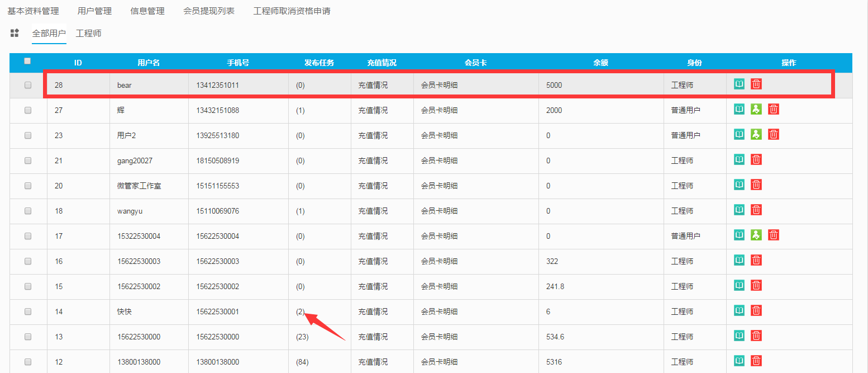The image size is (868, 373).
Task: Tick the checkbox for user ID 13
Action: click(x=28, y=337)
